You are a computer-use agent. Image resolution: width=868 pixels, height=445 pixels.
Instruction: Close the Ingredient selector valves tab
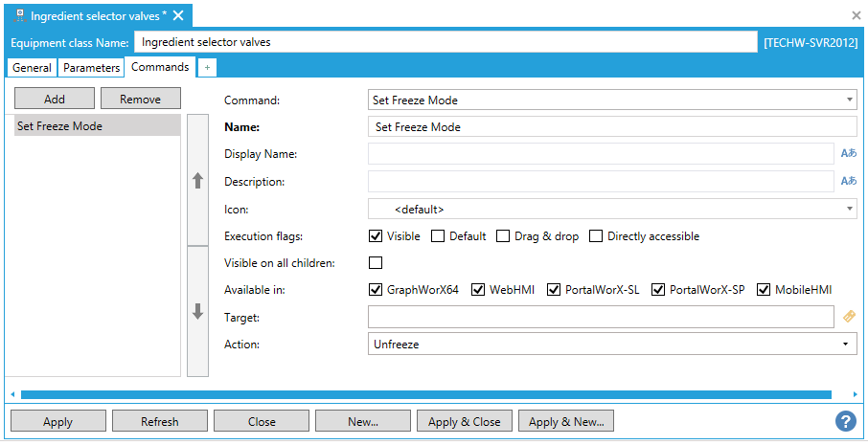[x=178, y=16]
